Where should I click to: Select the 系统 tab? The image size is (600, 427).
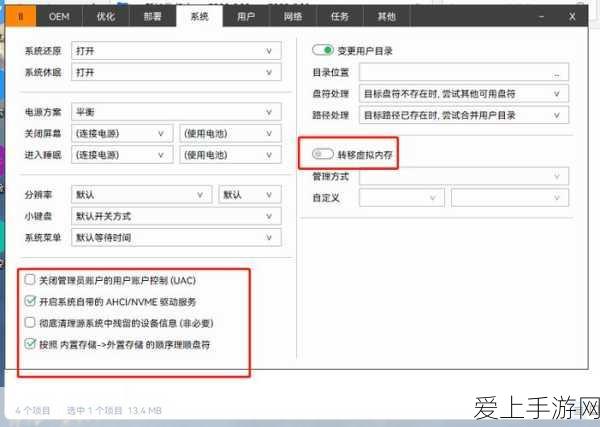coord(199,16)
